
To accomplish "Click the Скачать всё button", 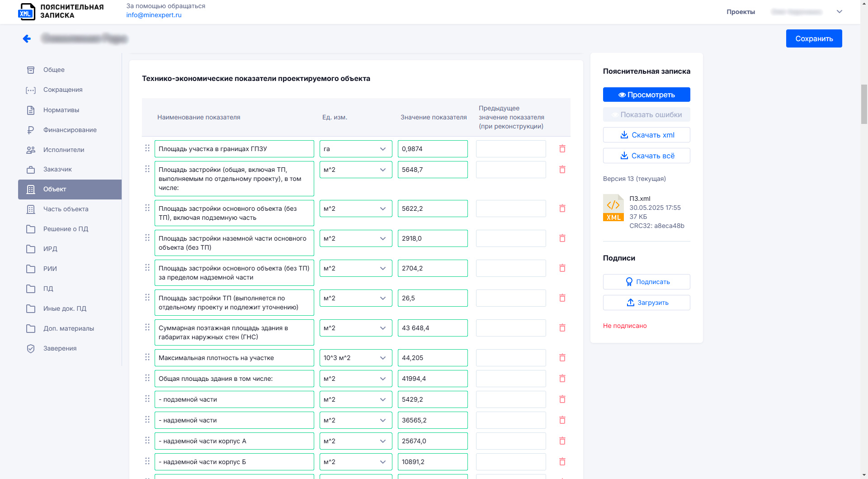I will [x=646, y=156].
